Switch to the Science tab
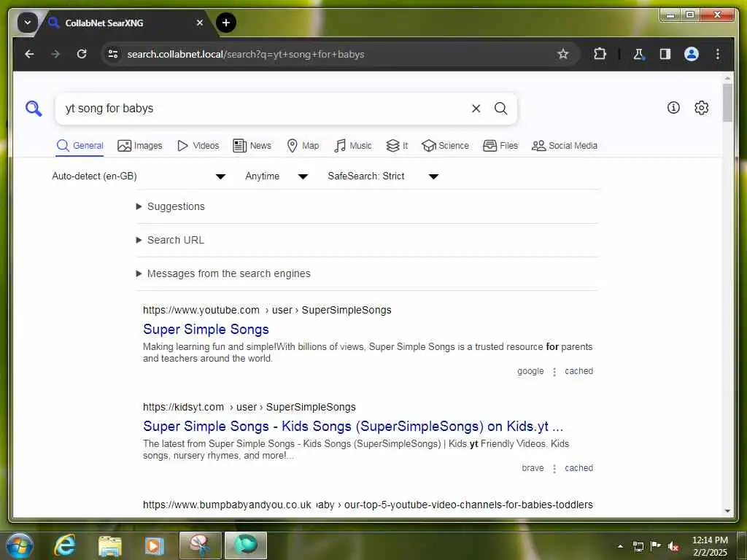This screenshot has height=560, width=747. pos(446,146)
